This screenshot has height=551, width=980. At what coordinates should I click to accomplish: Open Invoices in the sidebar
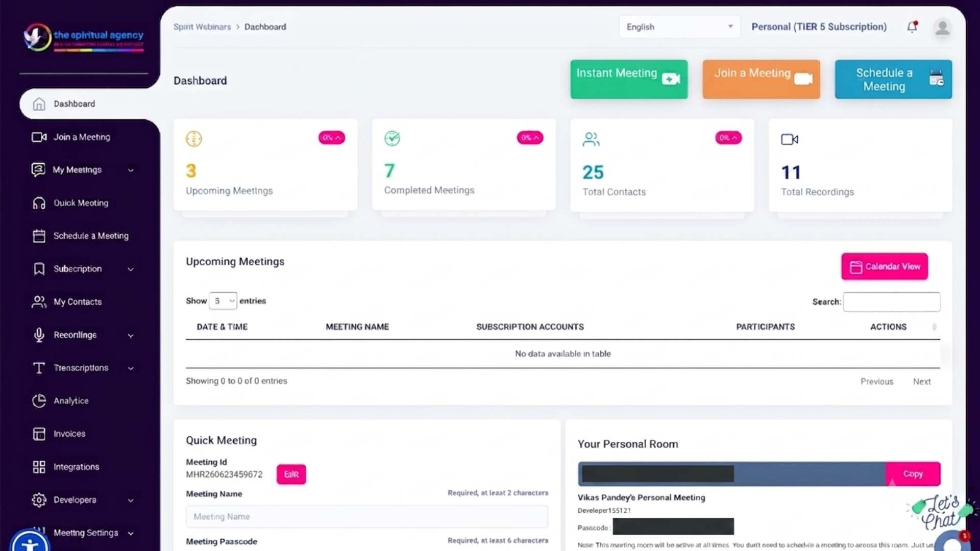point(69,434)
